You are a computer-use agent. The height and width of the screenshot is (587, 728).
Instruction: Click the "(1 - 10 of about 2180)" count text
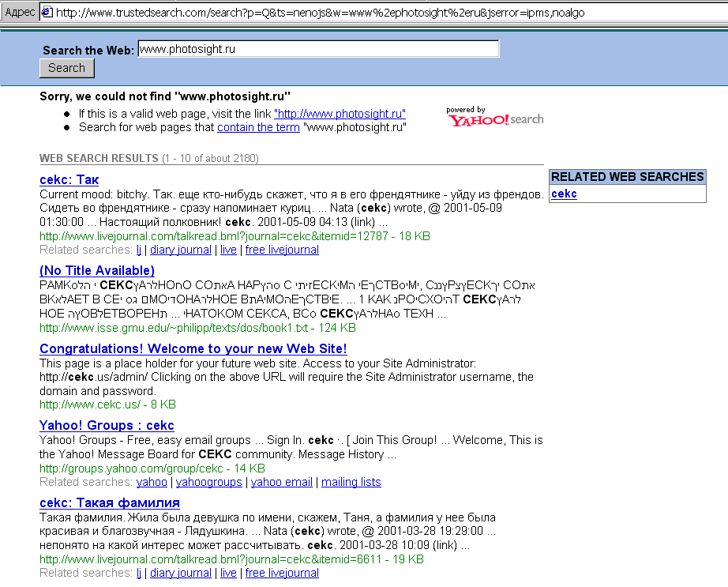210,158
